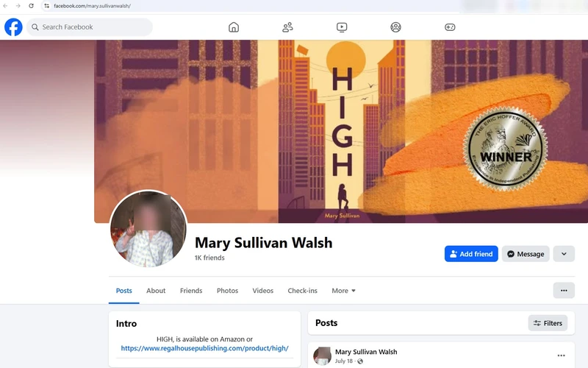Select the Intro heading text

[x=126, y=324]
